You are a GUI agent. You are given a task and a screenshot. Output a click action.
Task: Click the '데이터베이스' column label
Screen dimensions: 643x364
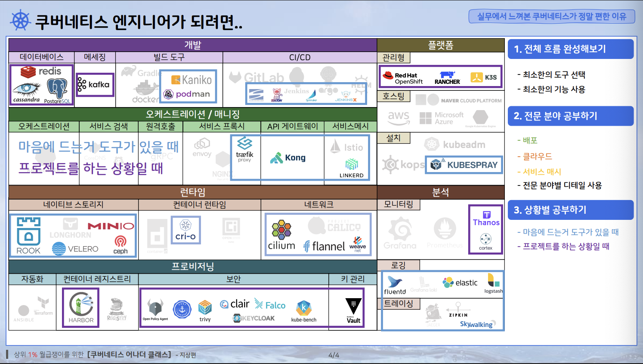pos(41,57)
